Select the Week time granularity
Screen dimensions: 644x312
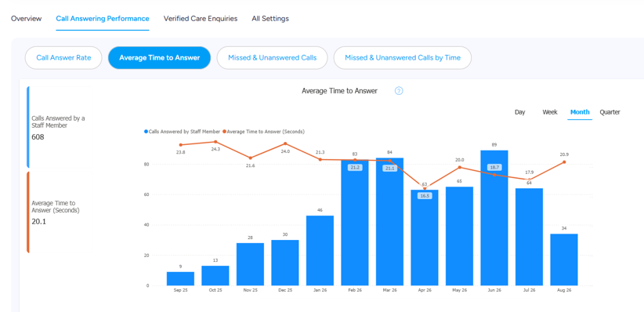[x=550, y=112]
